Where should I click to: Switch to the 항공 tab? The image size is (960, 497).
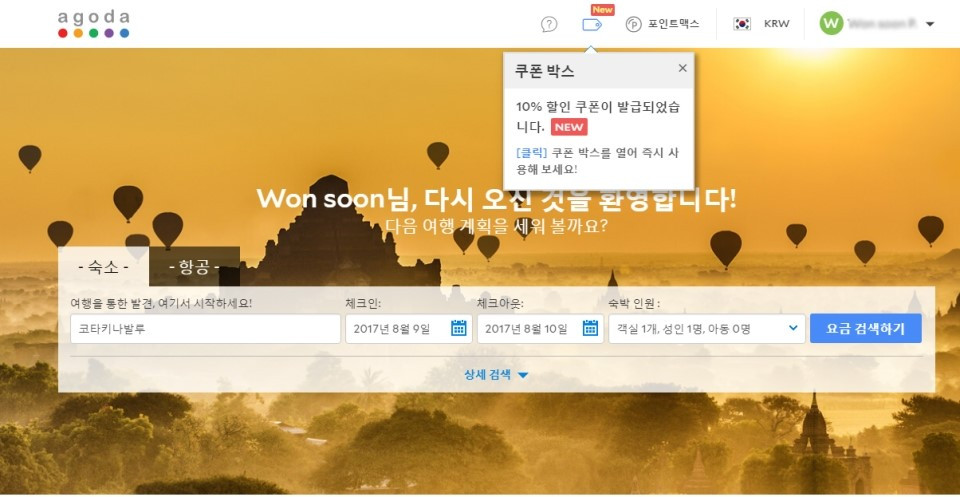click(194, 267)
